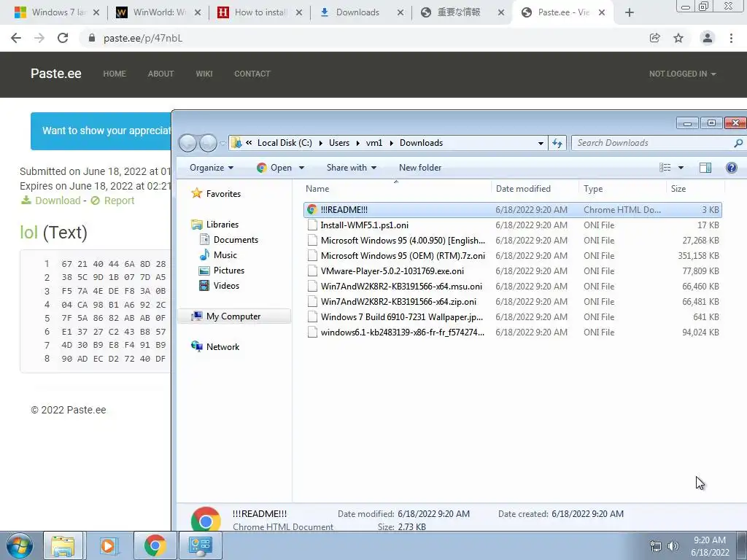Click the Paste.ee logo
Screen dimensions: 747x560
point(55,74)
